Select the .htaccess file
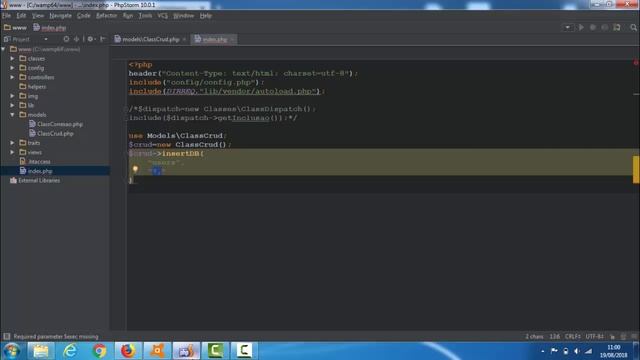The width and height of the screenshot is (640, 360). (35, 162)
